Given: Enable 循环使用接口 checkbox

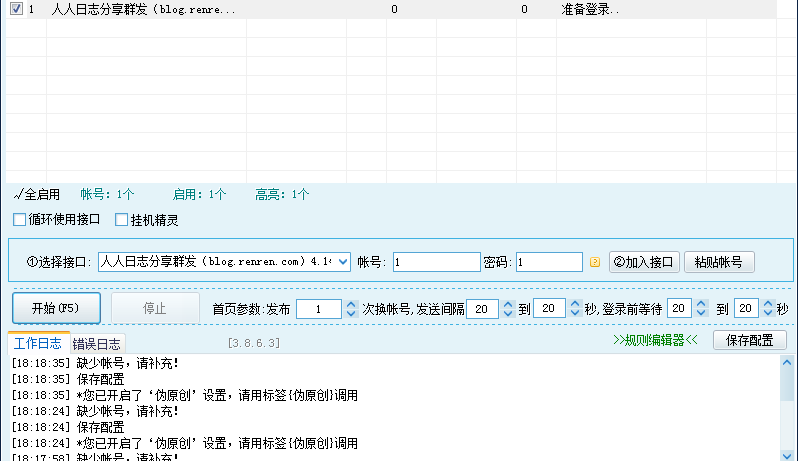Looking at the screenshot, I should click(x=20, y=220).
